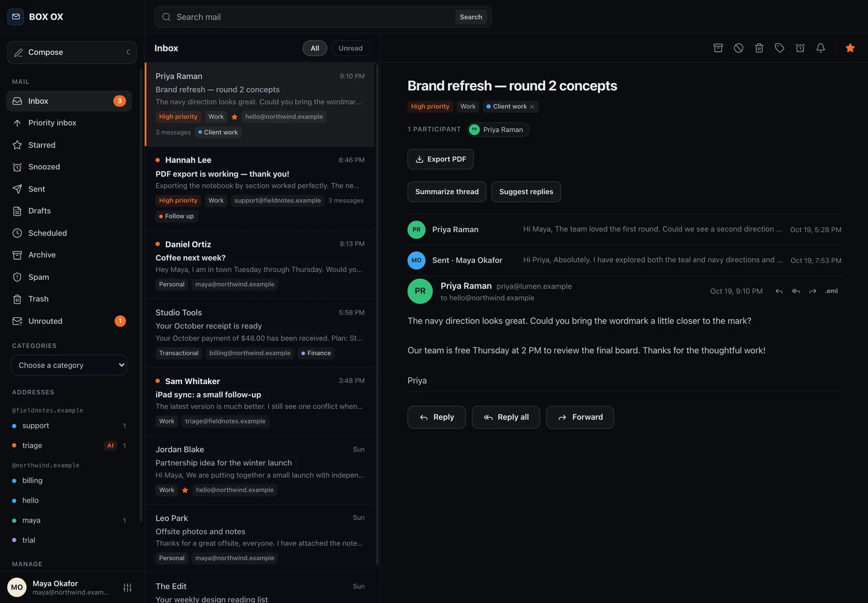Click the Suggest replies button

526,192
